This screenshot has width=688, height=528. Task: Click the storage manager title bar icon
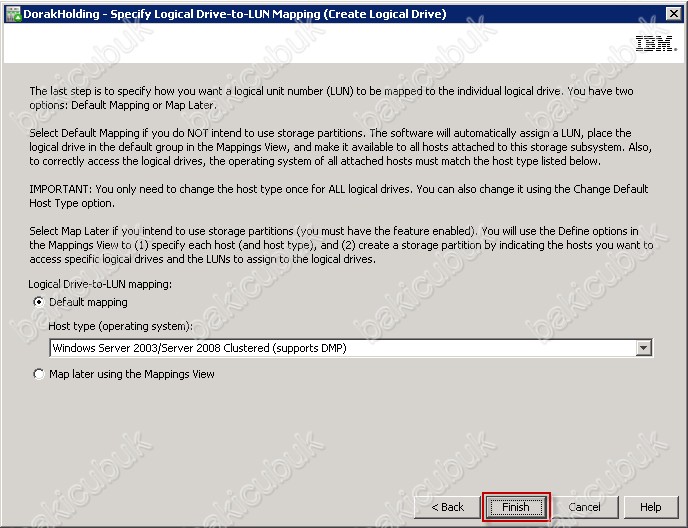13,14
